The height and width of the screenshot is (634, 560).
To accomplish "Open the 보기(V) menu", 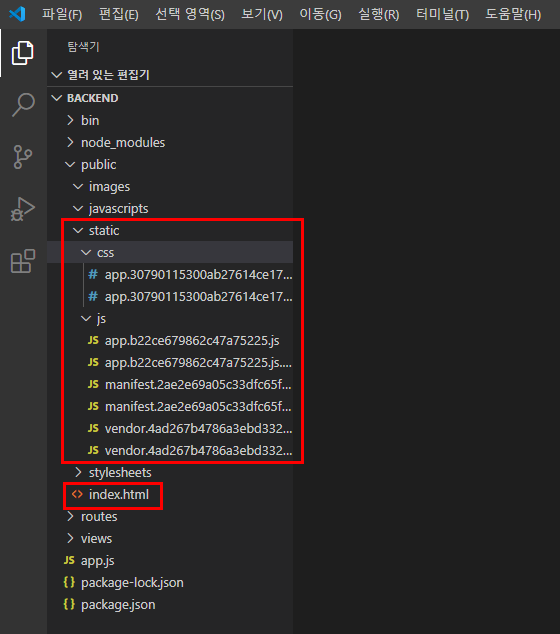I will click(x=262, y=15).
